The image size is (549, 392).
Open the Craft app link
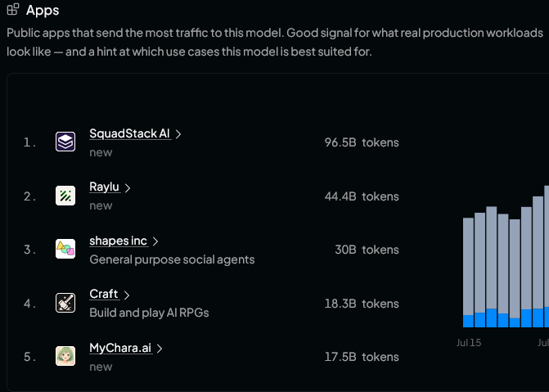104,295
